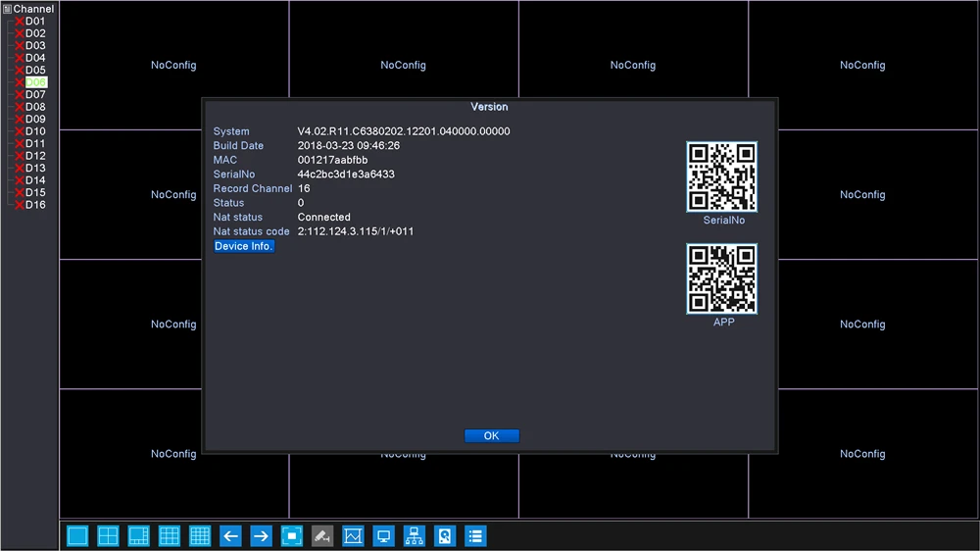The height and width of the screenshot is (551, 980).
Task: Go to next page with right arrow
Action: [262, 536]
